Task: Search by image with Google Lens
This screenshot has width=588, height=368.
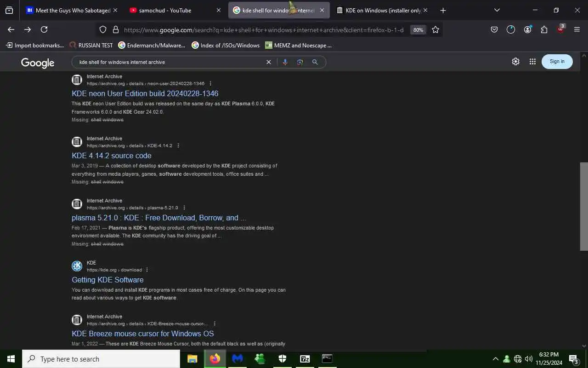Action: pyautogui.click(x=300, y=62)
